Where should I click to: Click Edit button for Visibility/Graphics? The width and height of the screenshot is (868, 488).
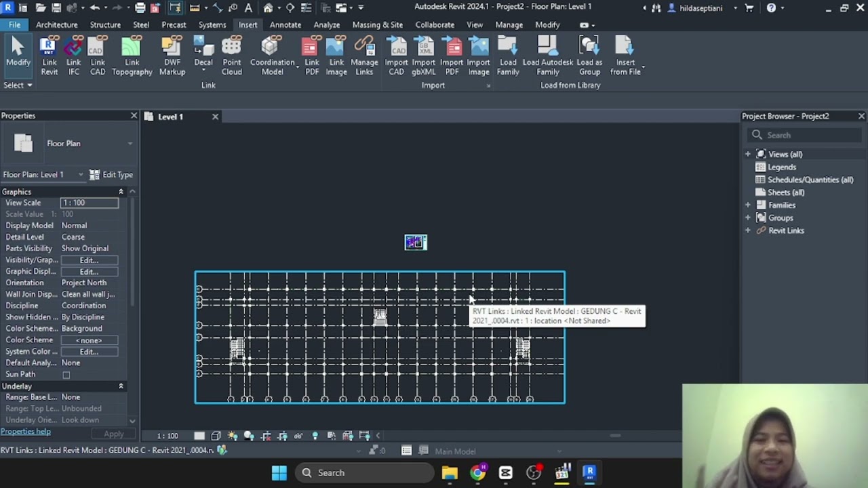coord(89,260)
